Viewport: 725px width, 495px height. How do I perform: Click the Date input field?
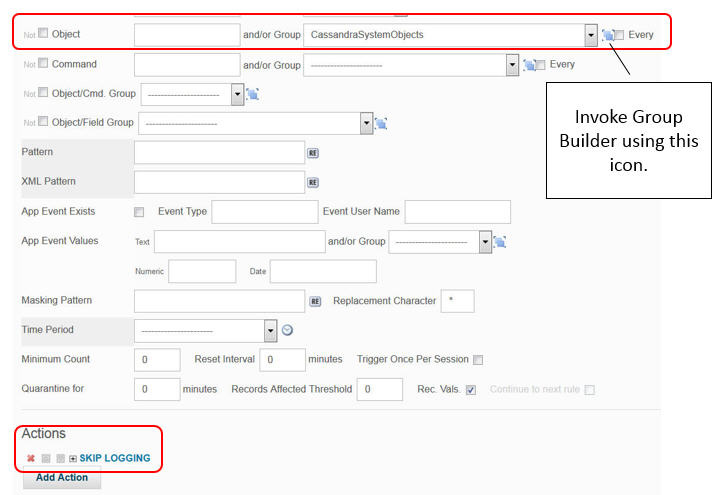point(323,271)
